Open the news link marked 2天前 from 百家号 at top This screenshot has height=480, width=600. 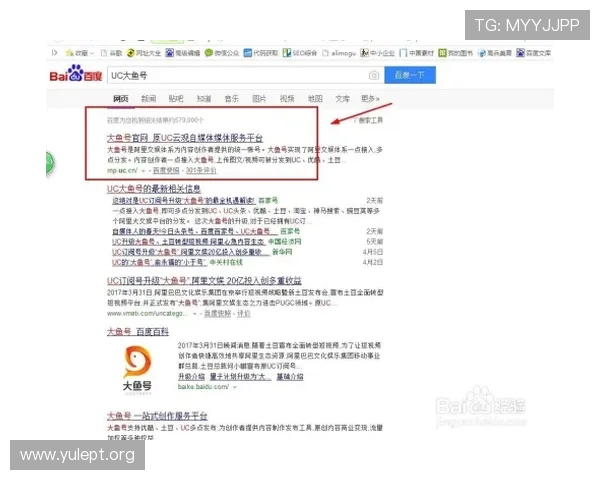coord(184,201)
